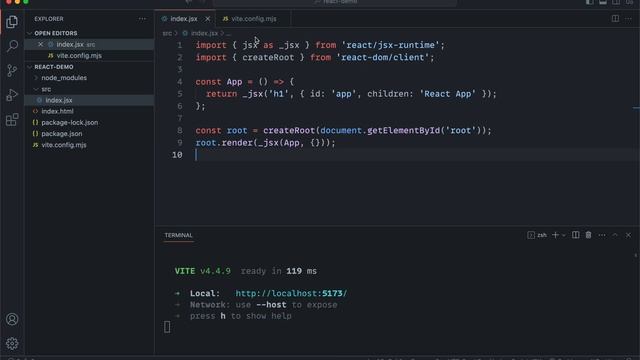The width and height of the screenshot is (640, 360).
Task: Click the terminal cursor prompt box
Action: point(167,327)
